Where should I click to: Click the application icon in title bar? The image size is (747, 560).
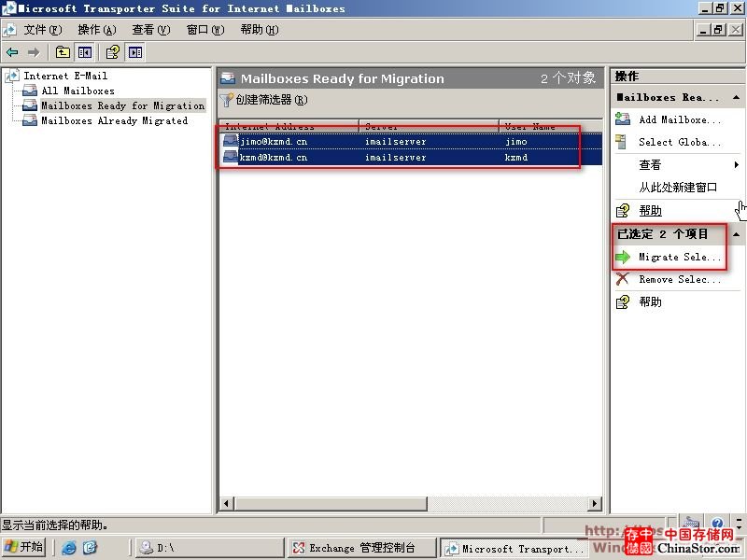click(x=8, y=8)
